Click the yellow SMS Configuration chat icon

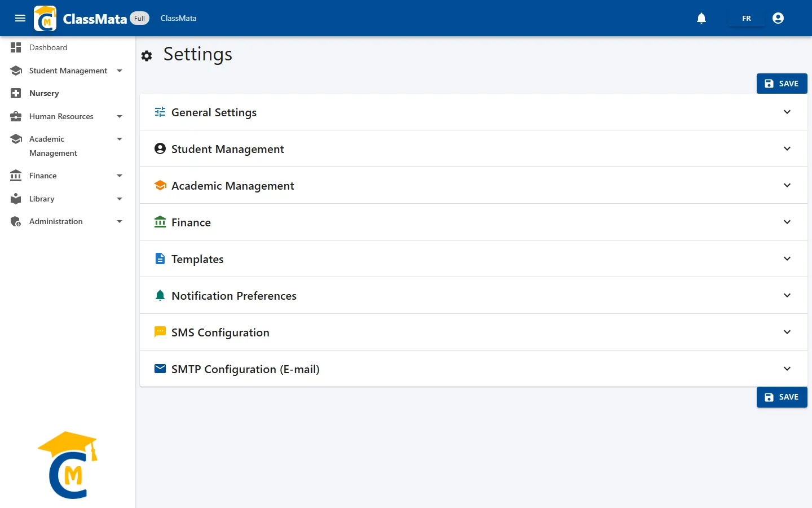[x=160, y=332]
